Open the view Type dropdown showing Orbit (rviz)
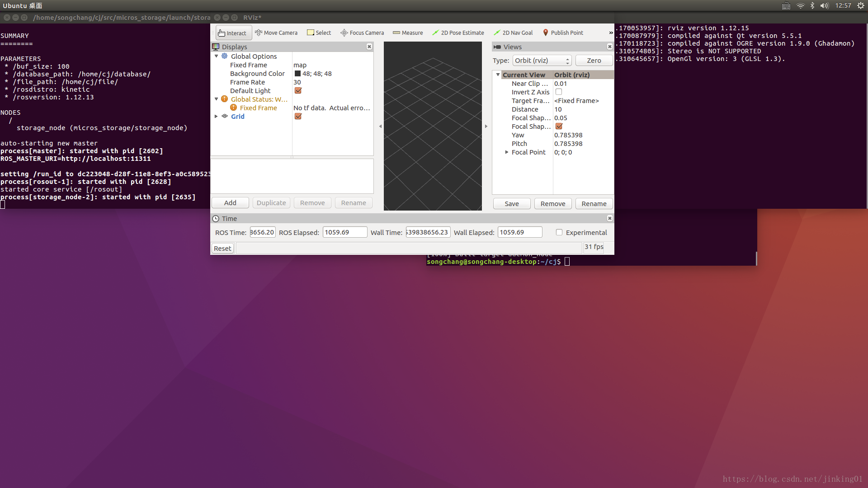 pyautogui.click(x=542, y=61)
